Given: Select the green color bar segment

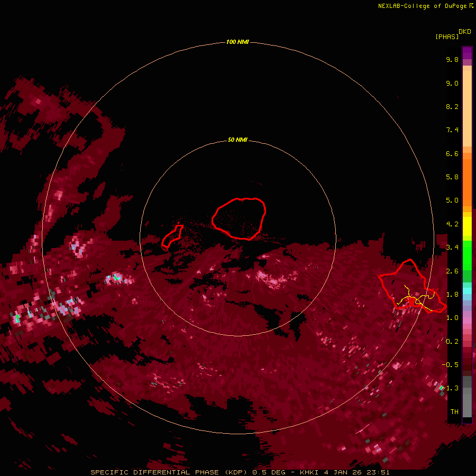Looking at the screenshot, I should point(467,255).
